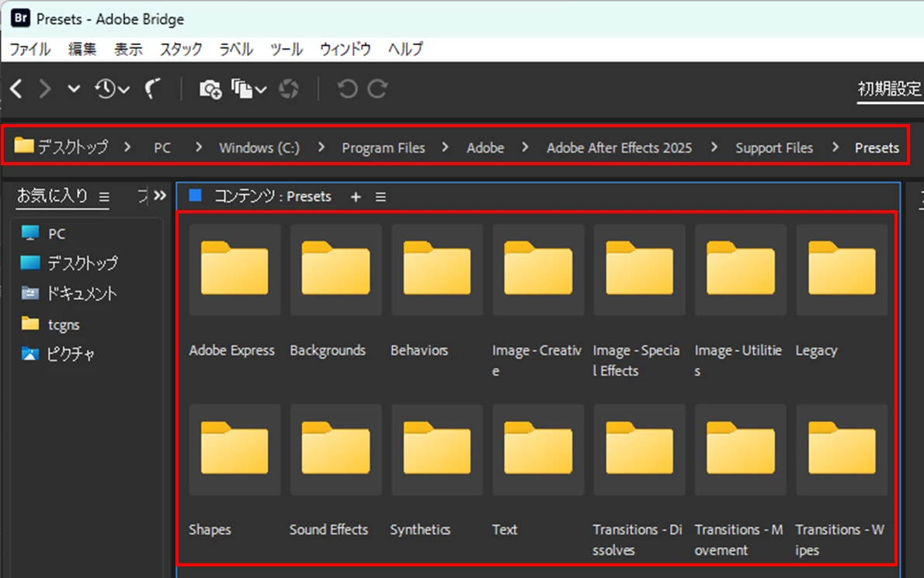The height and width of the screenshot is (578, 924).
Task: Select the 初期設定 workspace tab
Action: click(x=889, y=89)
